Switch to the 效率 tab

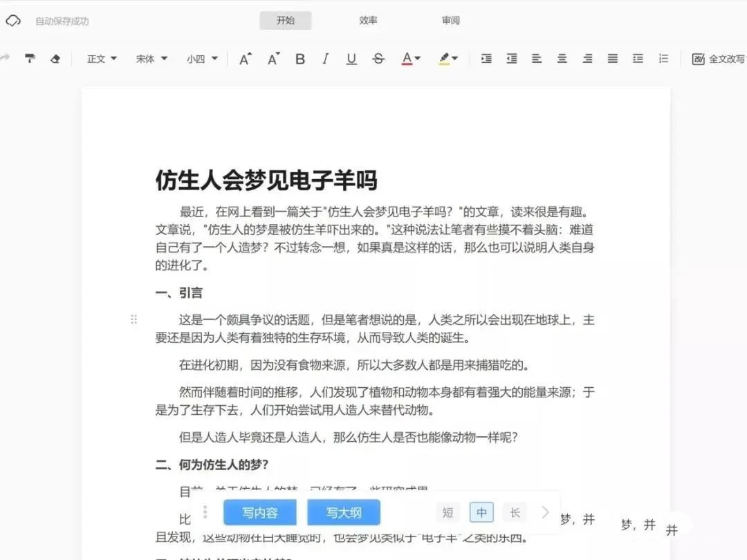(x=368, y=21)
